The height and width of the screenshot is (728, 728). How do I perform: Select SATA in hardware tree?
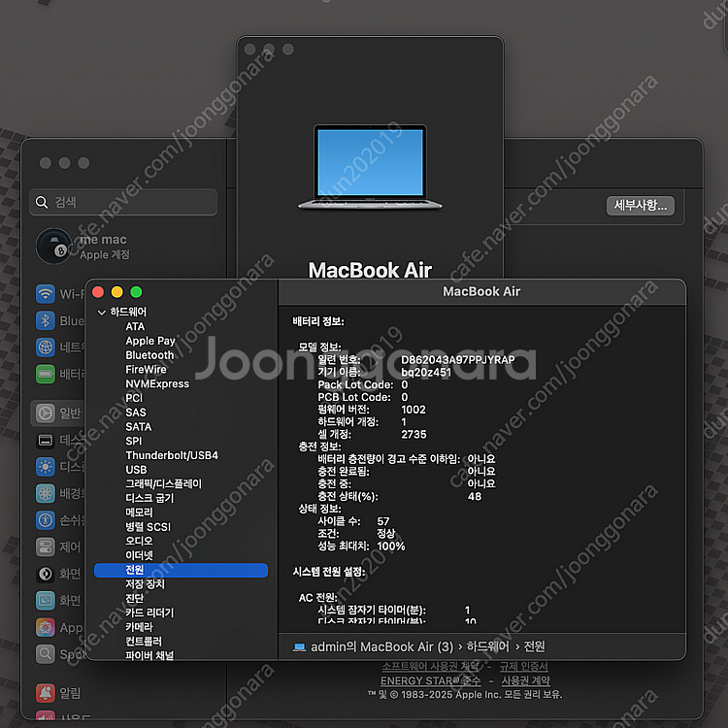pos(139,427)
